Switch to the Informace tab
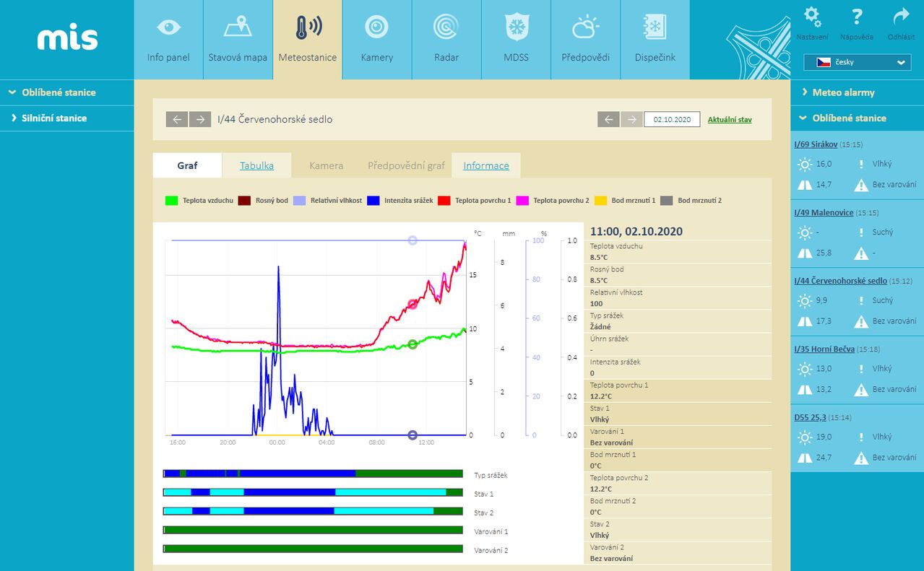The width and height of the screenshot is (924, 571). [486, 165]
